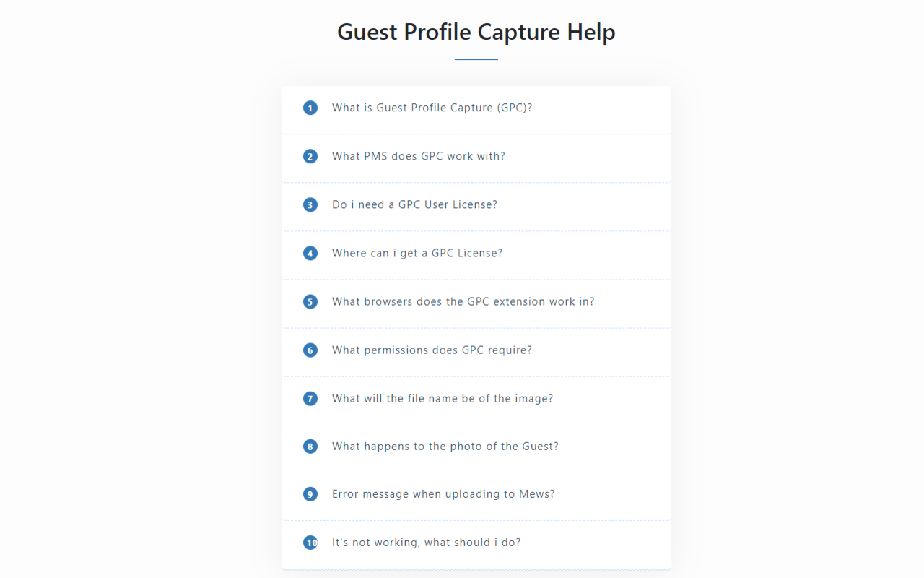Screen dimensions: 924x578
Task: Click the number 5 circle badge
Action: pos(310,302)
